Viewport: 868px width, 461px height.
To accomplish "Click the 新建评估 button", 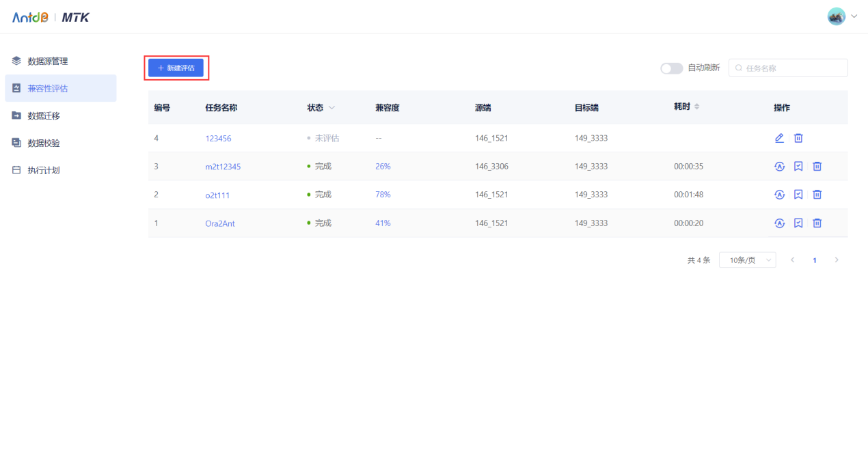I will pos(176,68).
